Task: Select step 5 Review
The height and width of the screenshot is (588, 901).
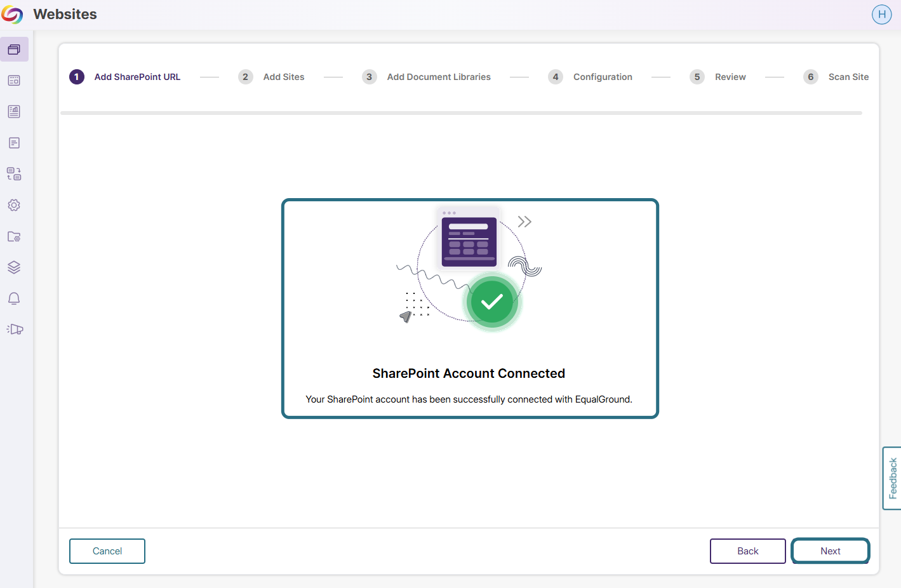Action: (x=717, y=77)
